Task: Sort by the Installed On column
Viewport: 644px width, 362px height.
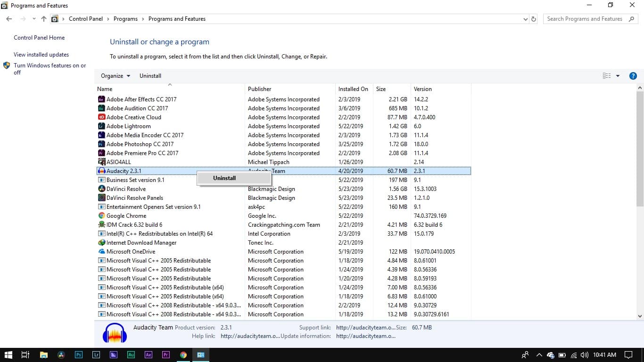Action: point(354,89)
